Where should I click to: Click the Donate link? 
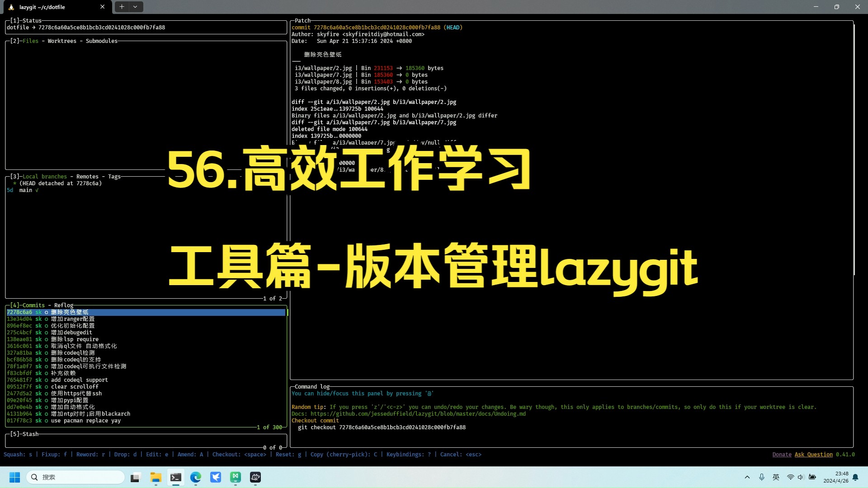pos(782,455)
